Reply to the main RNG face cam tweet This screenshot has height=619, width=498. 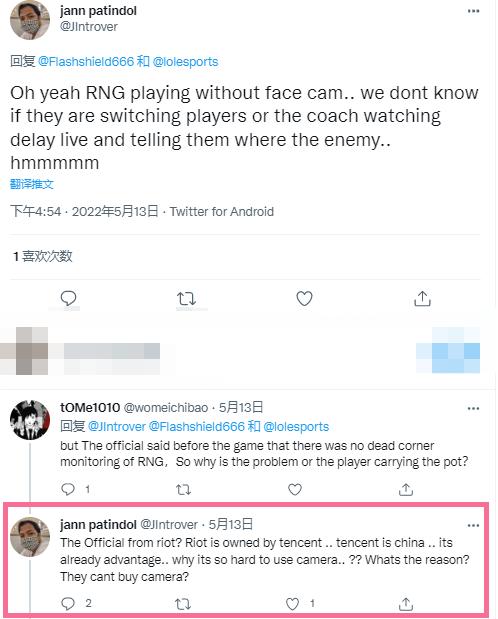coord(68,298)
